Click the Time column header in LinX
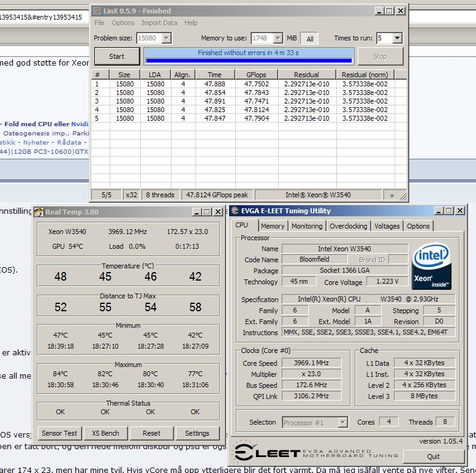The width and height of the screenshot is (476, 473). coord(214,75)
